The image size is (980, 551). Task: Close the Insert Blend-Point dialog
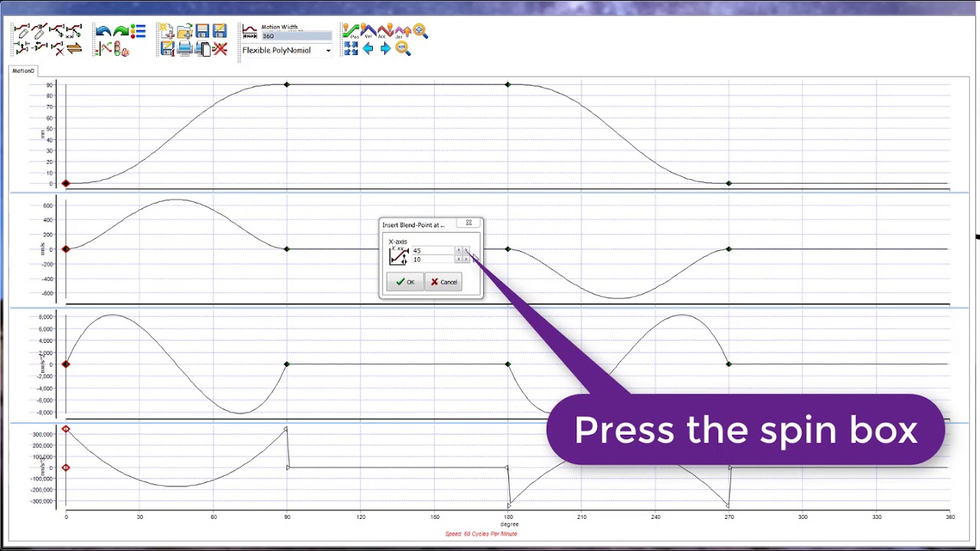(x=469, y=223)
